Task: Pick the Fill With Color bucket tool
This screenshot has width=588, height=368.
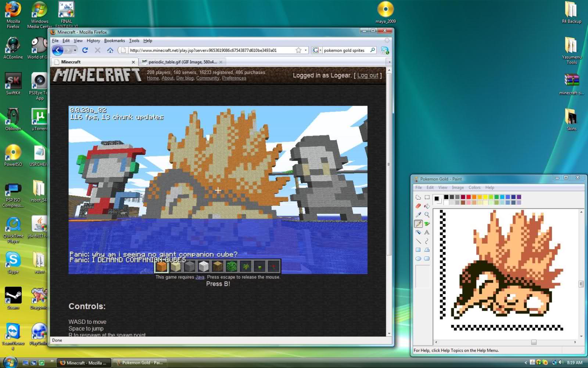Action: 427,206
